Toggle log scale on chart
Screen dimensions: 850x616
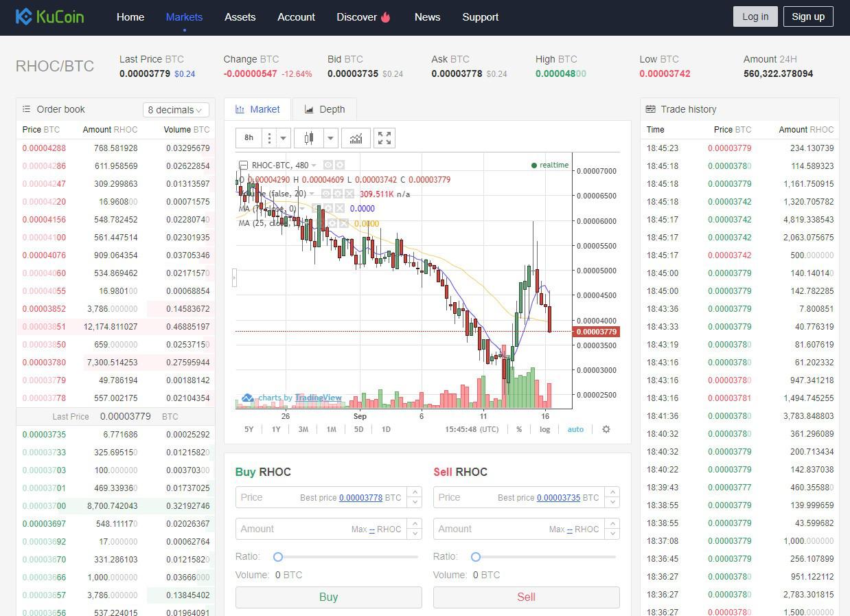[x=544, y=429]
